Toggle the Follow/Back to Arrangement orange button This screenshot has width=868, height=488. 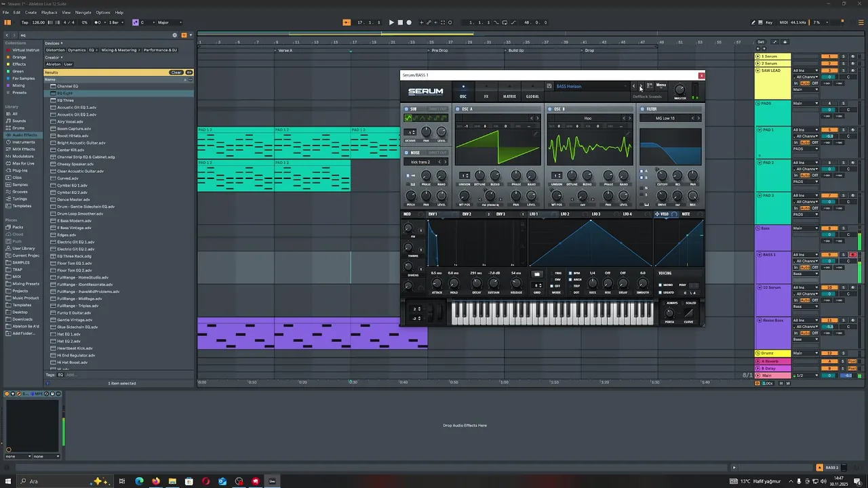(347, 22)
